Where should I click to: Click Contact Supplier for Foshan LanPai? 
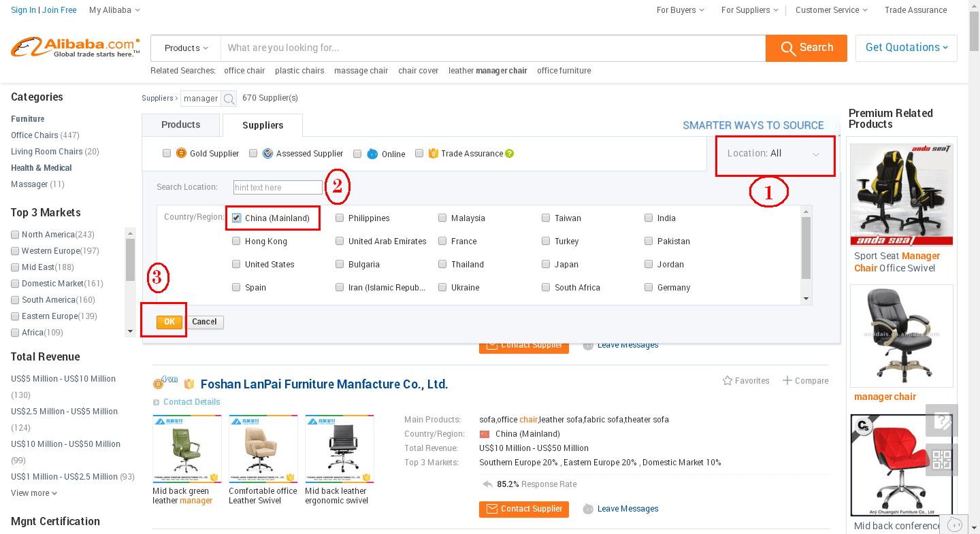[524, 509]
